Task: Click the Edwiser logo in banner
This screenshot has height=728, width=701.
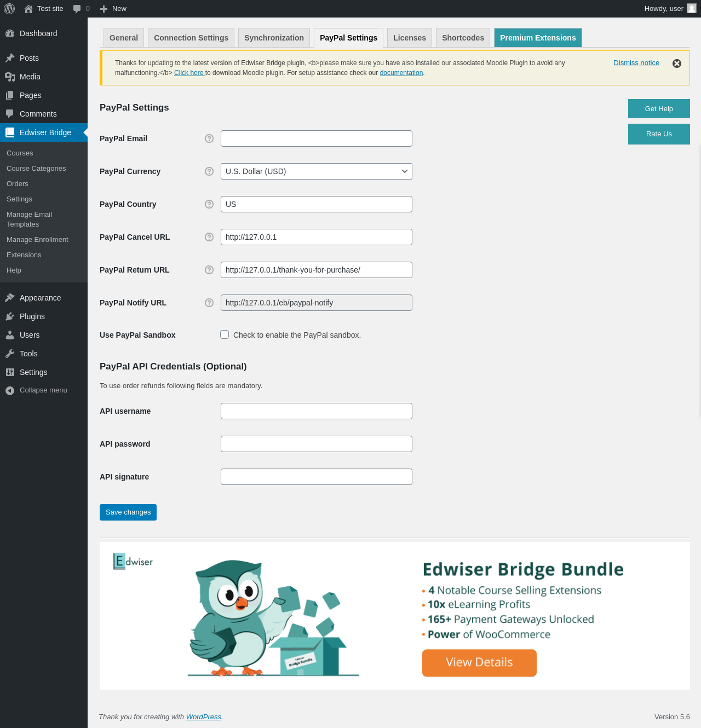Action: pos(133,561)
